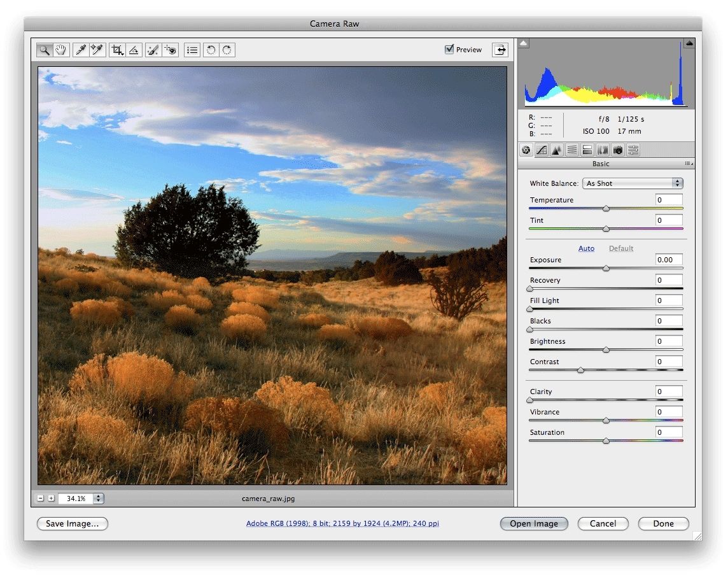Activate the Red Eye Removal tool

tap(170, 50)
